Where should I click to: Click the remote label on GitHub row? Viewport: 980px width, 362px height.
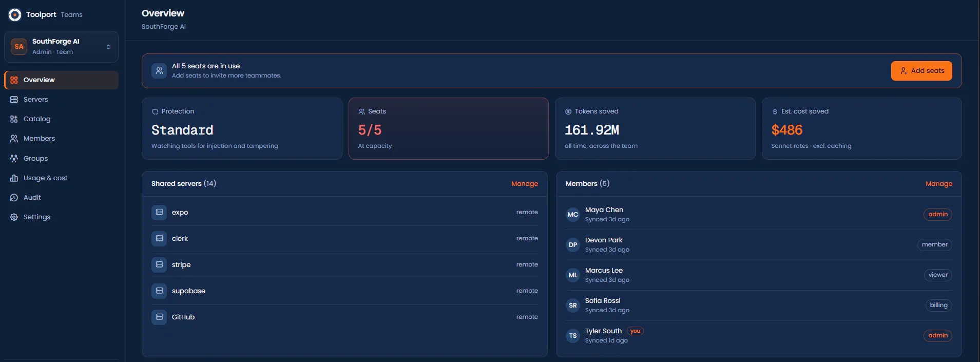(527, 317)
